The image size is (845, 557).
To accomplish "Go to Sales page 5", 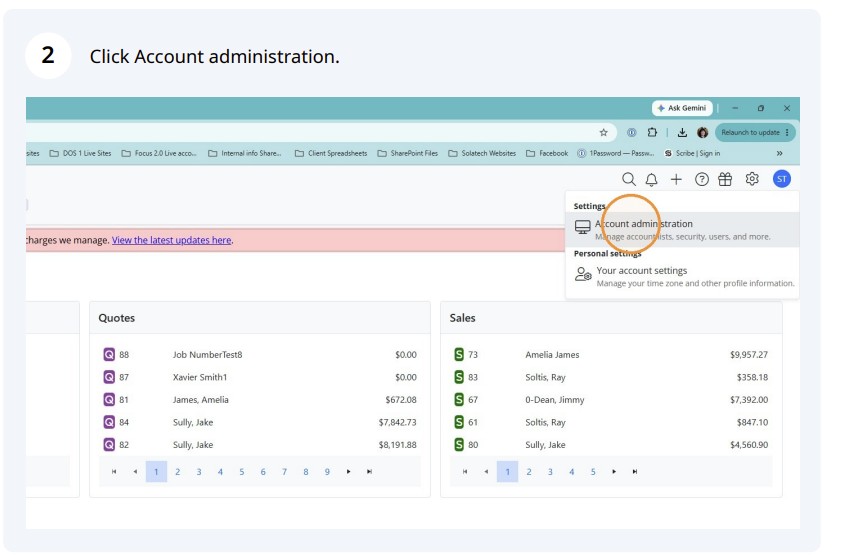I will (x=593, y=472).
